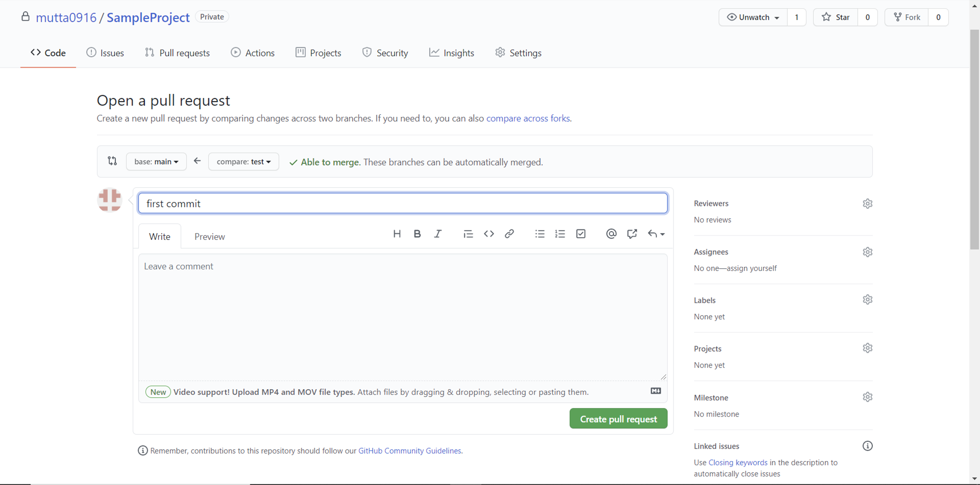Insert a quote block

[x=468, y=234]
